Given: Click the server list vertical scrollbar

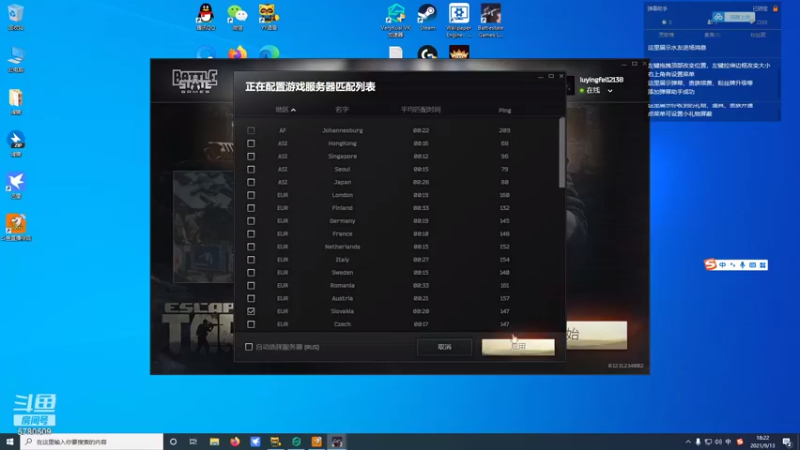Looking at the screenshot, I should coord(562,153).
